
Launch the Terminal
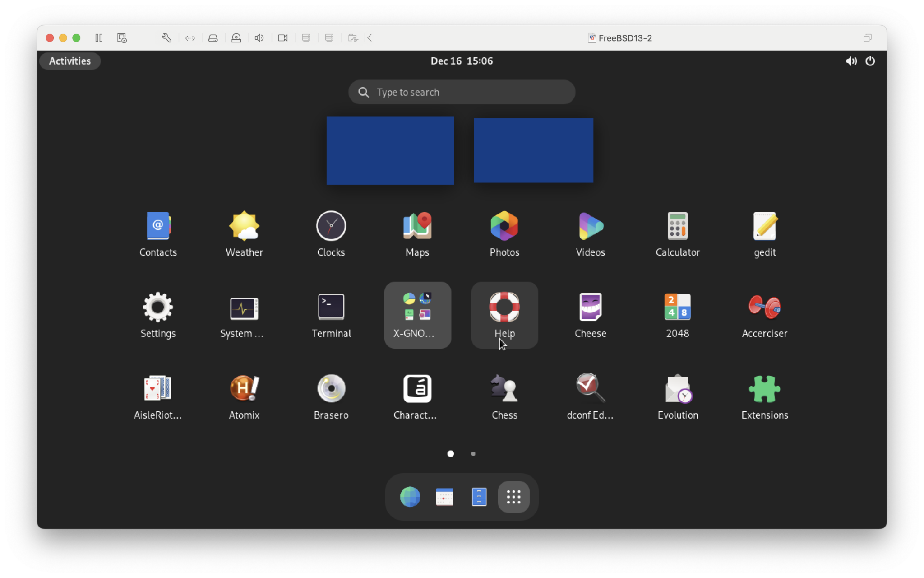coord(331,307)
